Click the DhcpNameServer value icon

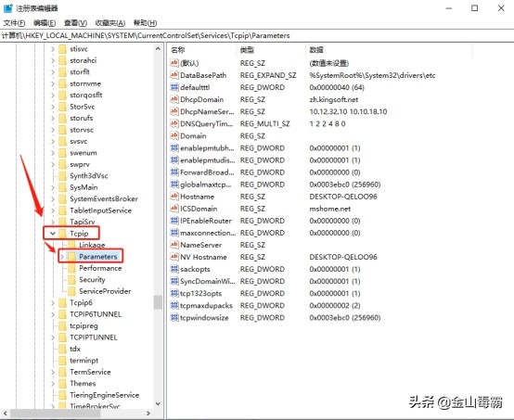click(x=174, y=111)
